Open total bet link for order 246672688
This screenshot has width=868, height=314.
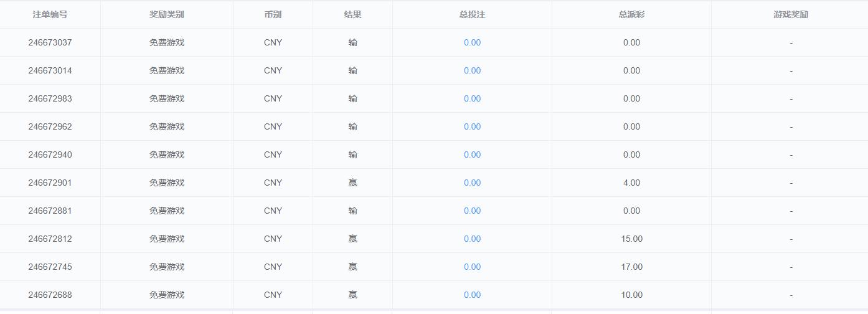pyautogui.click(x=472, y=295)
